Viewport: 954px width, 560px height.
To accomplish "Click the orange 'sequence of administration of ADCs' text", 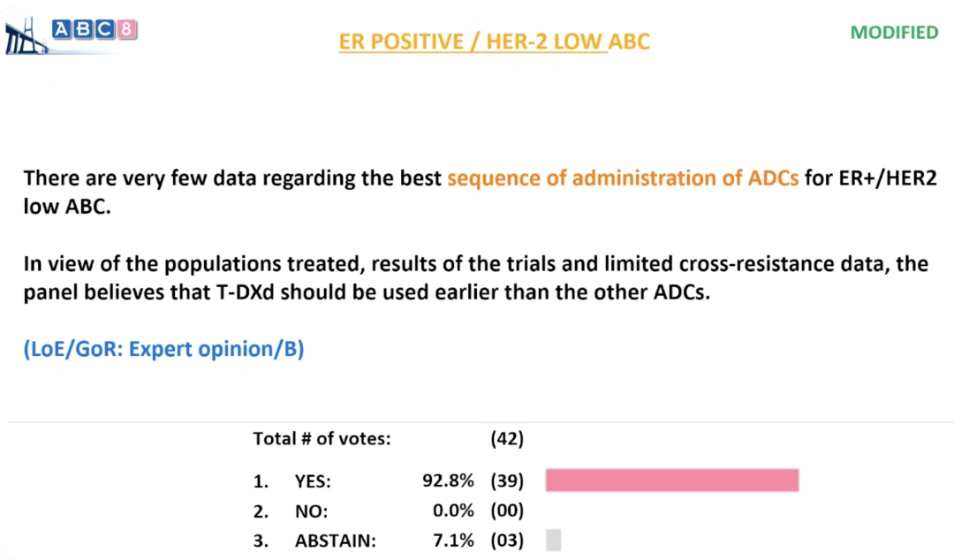I will pyautogui.click(x=623, y=178).
